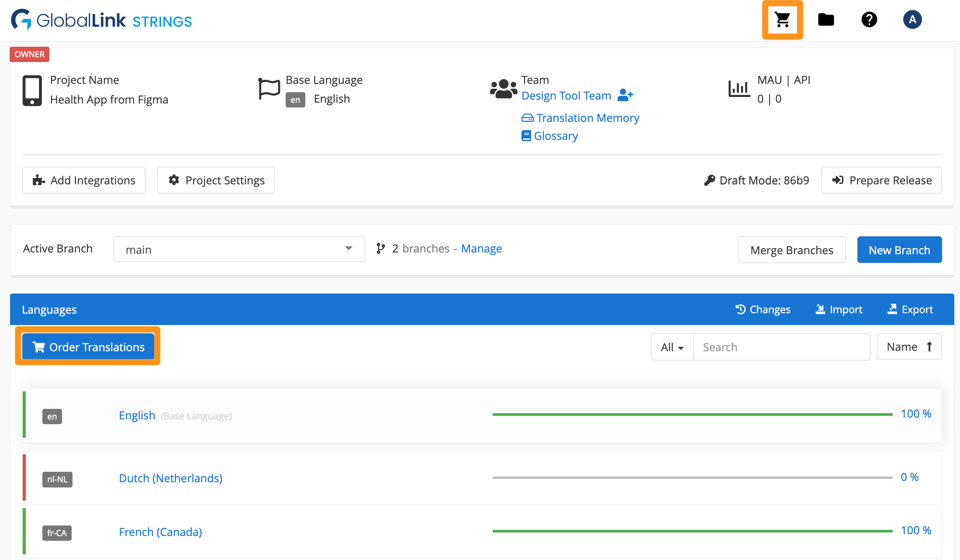Open Dutch (Netherlands) language
The width and height of the screenshot is (960, 560).
point(171,478)
